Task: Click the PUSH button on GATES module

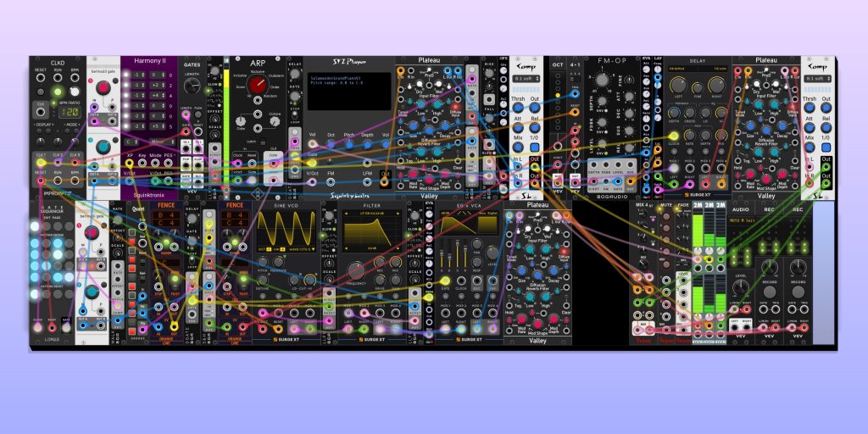Action: 198,115
